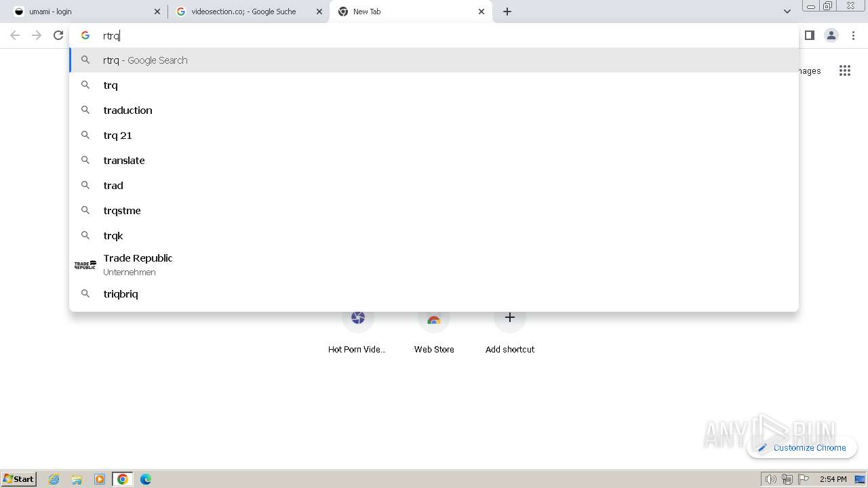Reload the current page

click(58, 35)
